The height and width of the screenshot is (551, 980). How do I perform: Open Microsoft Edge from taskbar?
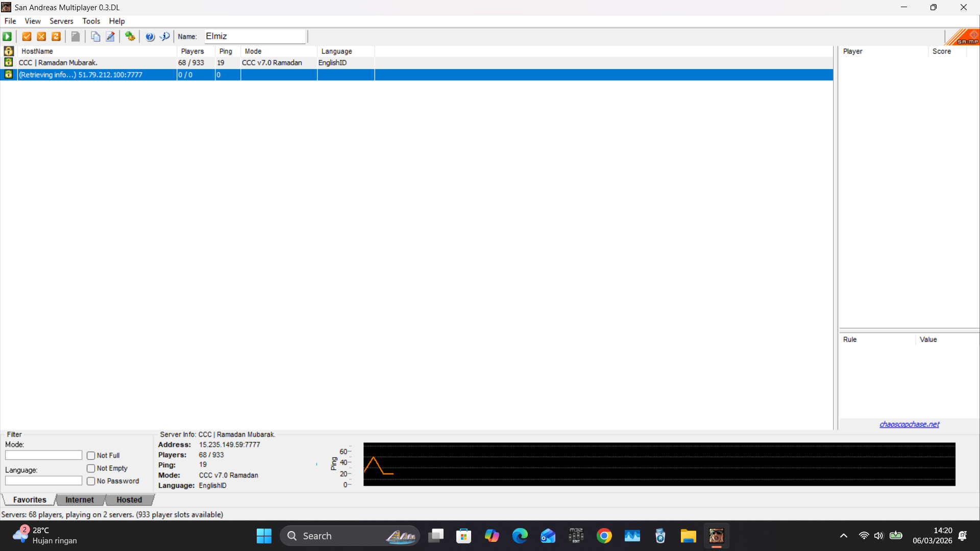(x=520, y=536)
